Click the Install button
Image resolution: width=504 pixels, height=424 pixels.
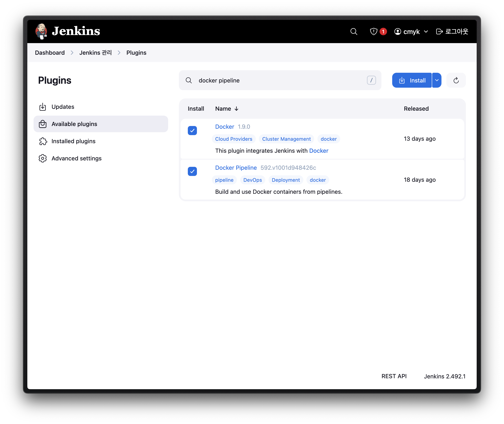(x=412, y=80)
